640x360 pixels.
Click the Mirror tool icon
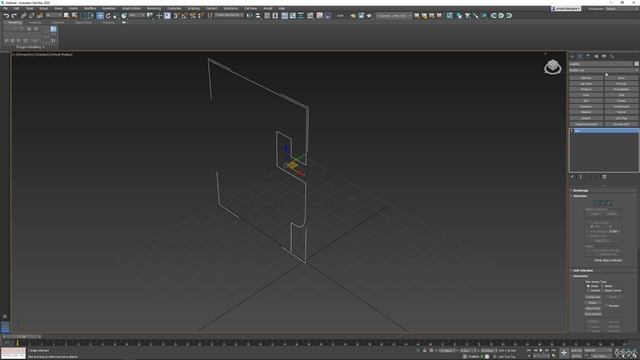pyautogui.click(x=249, y=16)
